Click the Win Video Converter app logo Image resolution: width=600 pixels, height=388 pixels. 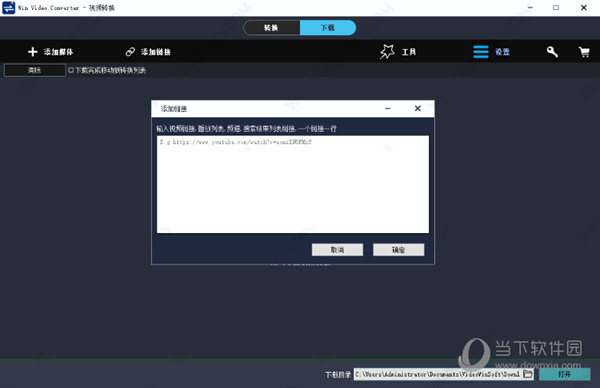click(8, 8)
